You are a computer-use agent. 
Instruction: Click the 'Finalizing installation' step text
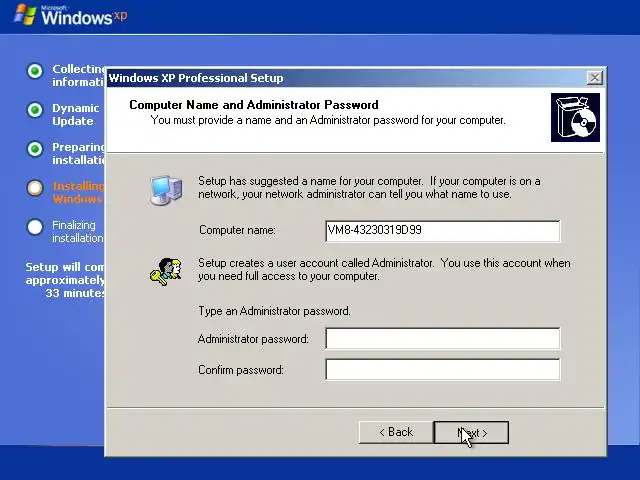[x=78, y=231]
